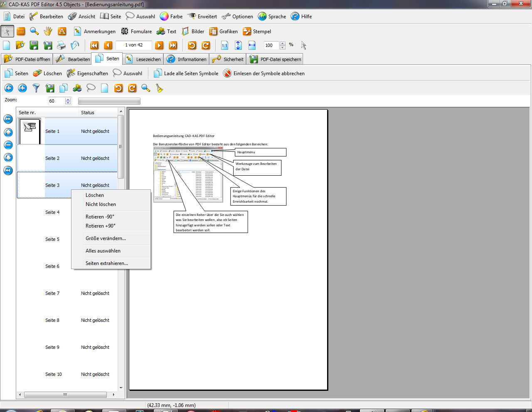Click the fit-to-width icon

pos(252,45)
